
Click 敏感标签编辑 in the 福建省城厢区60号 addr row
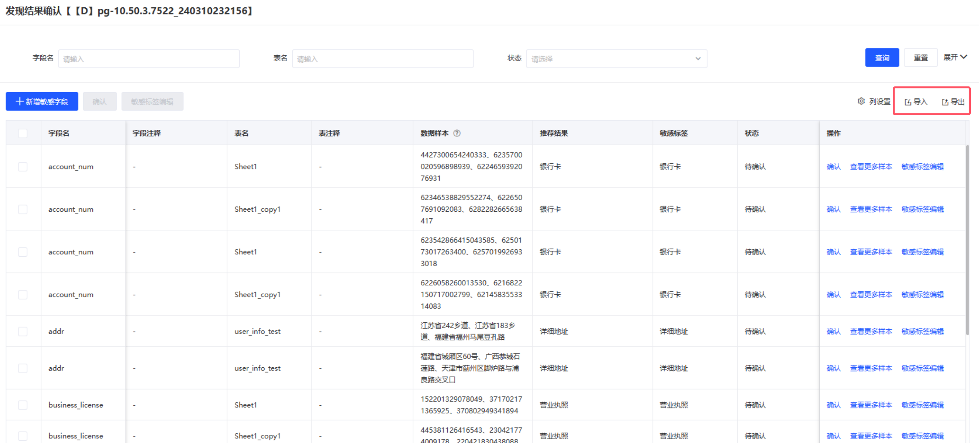(922, 368)
